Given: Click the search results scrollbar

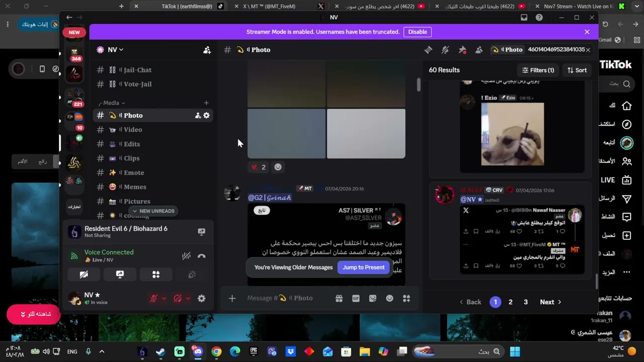Looking at the screenshot, I should [597, 282].
